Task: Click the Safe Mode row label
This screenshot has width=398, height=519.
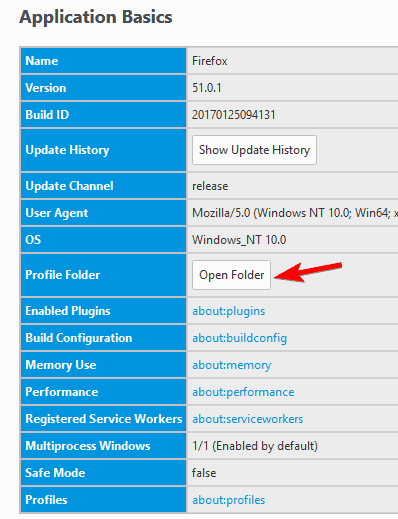Action: [x=55, y=473]
